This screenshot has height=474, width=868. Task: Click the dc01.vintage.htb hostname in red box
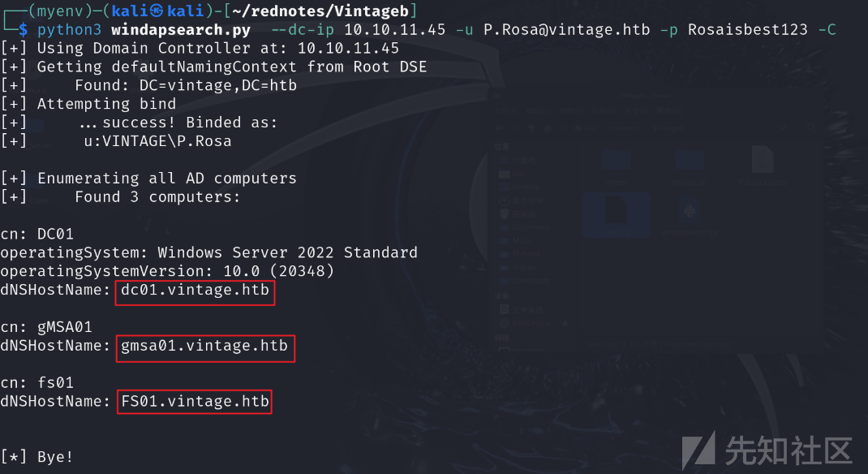point(195,290)
